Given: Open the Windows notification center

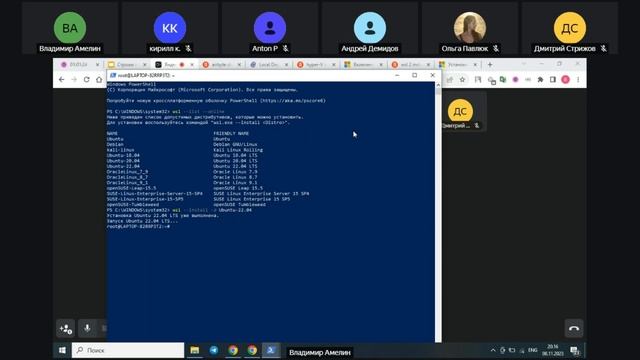Looking at the screenshot, I should pyautogui.click(x=575, y=350).
